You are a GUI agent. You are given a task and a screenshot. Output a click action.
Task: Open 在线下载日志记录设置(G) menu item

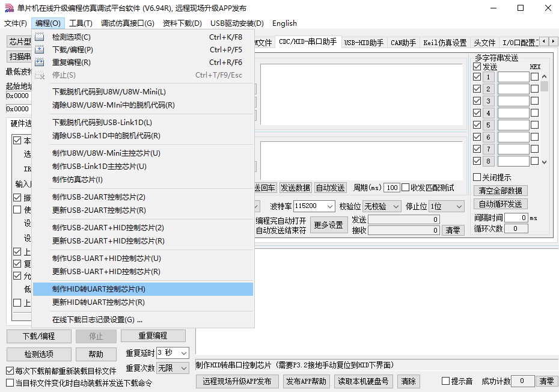coord(143,320)
